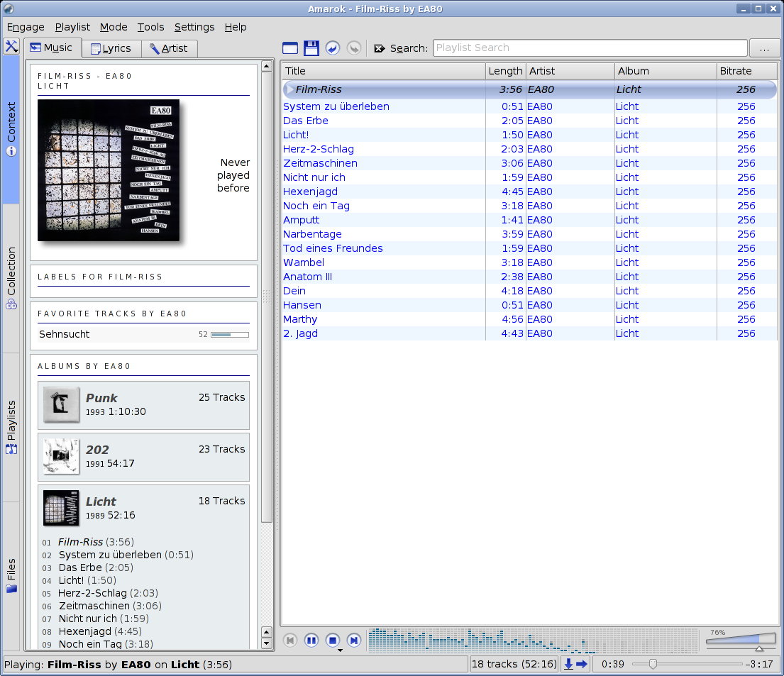The width and height of the screenshot is (784, 676).
Task: Click 'Herz-2-Schlag (2:03)' in album tracklist
Action: (x=108, y=593)
